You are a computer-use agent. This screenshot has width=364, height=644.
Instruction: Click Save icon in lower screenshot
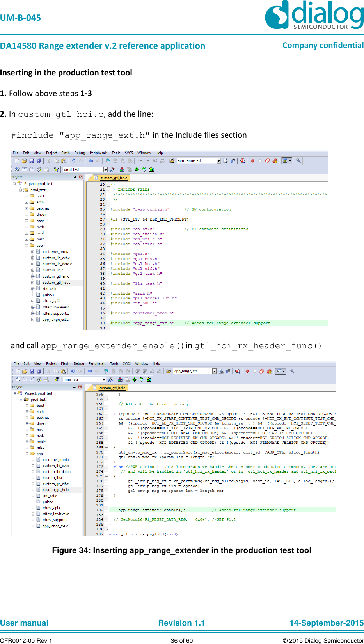tap(32, 371)
